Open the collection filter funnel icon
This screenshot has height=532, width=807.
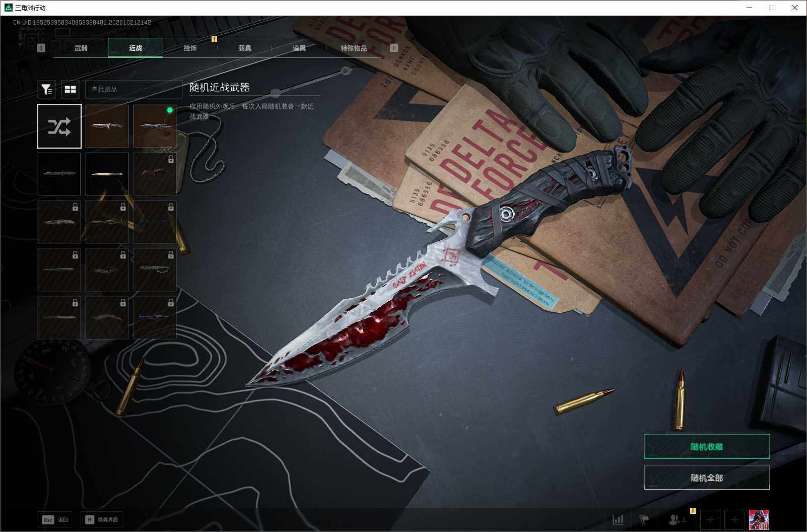pyautogui.click(x=47, y=89)
